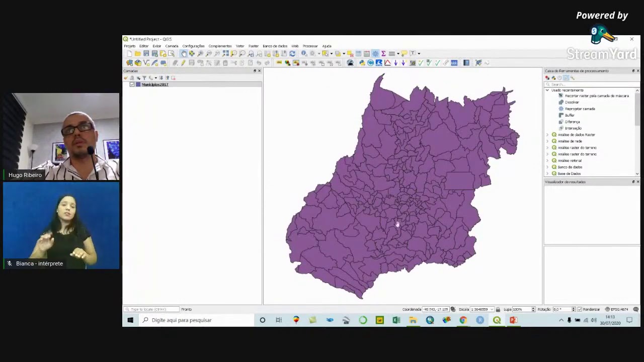644x362 pixels.
Task: Expand Banco de dados toolbox group
Action: pyautogui.click(x=547, y=167)
